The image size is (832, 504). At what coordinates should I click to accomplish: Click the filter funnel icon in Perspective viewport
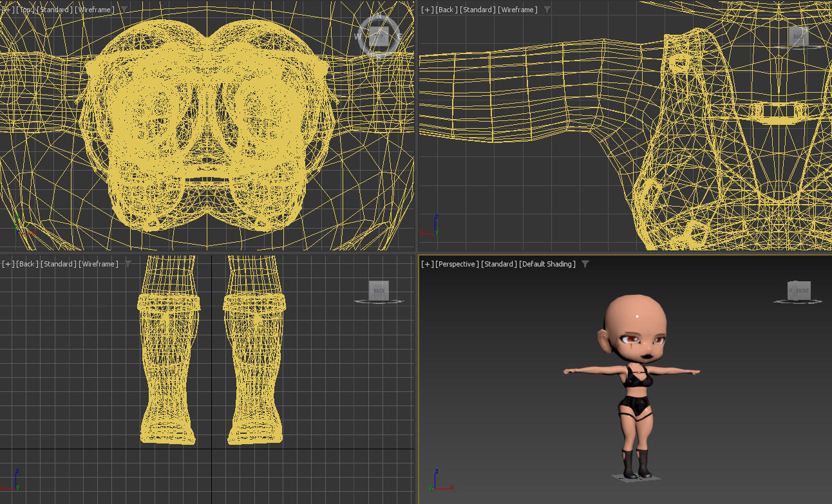(585, 264)
